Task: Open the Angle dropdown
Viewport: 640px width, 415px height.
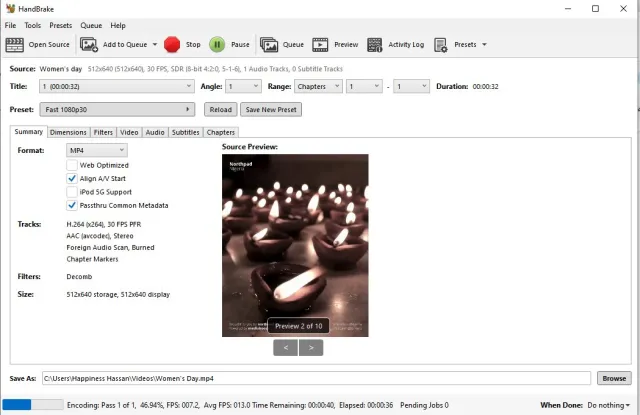Action: click(243, 86)
